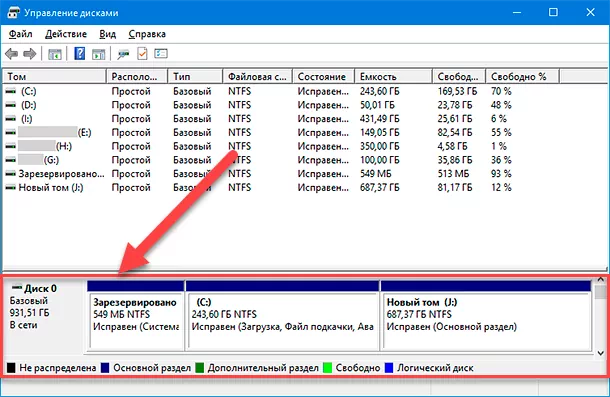Viewport: 610px width, 397px height.
Task: Click the connect-to-disk magnifier toolbar icon
Action: pos(123,54)
